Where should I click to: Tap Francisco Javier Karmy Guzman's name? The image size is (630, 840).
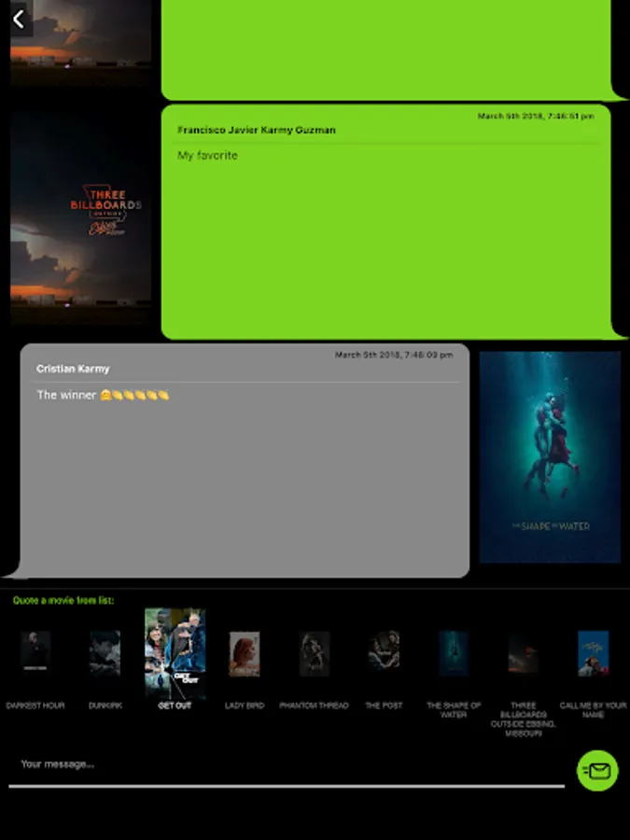tap(257, 130)
